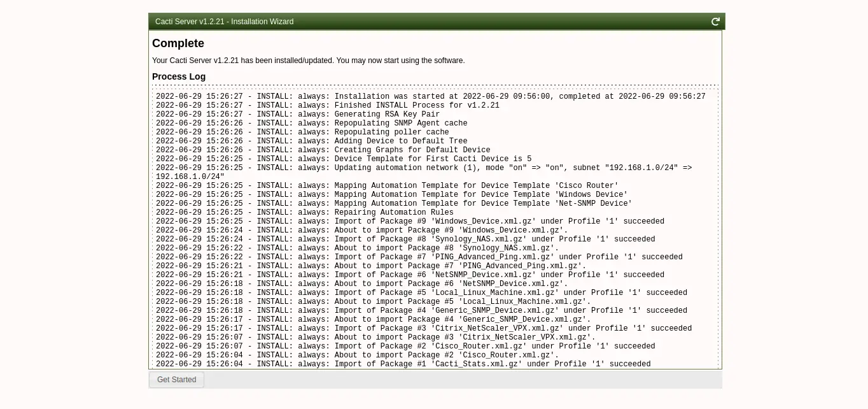
Task: Select the 'Repairing Automation Rules' log line
Action: point(304,213)
